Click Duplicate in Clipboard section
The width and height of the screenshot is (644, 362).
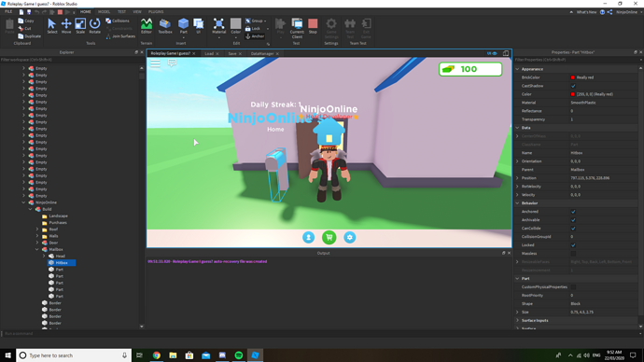tap(29, 36)
